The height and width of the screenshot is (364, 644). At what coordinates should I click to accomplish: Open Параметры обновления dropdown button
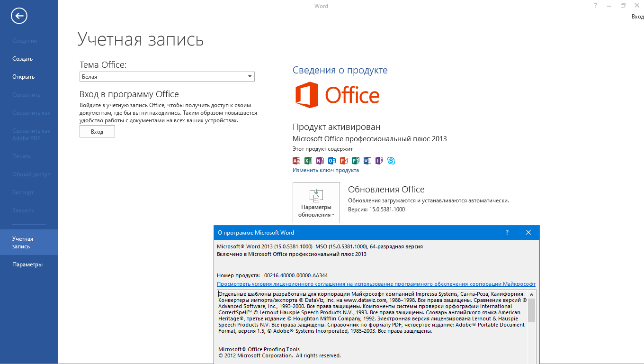(316, 203)
